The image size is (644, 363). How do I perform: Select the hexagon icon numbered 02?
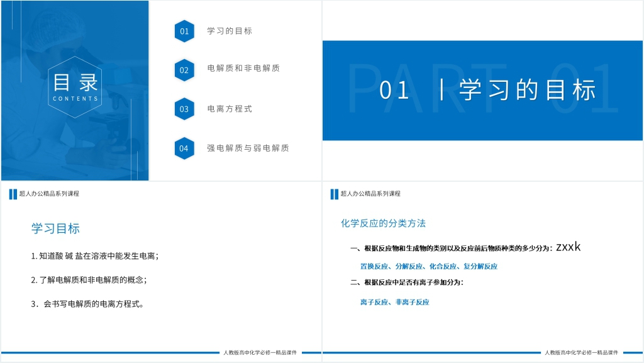pyautogui.click(x=184, y=70)
